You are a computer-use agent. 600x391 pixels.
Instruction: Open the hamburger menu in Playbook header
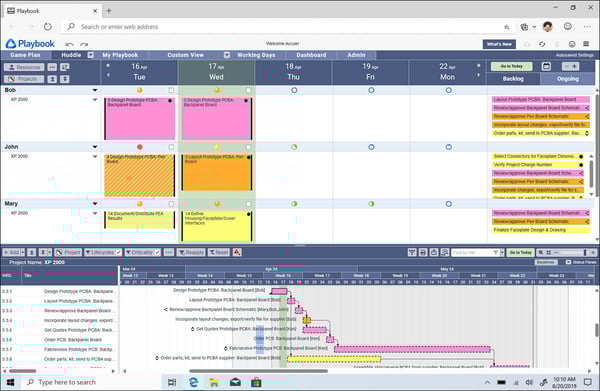pos(586,44)
